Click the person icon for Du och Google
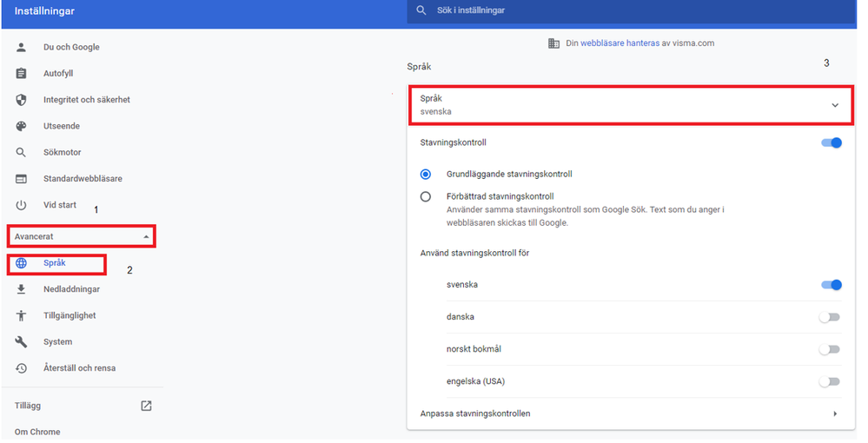This screenshot has width=868, height=443. (x=21, y=47)
